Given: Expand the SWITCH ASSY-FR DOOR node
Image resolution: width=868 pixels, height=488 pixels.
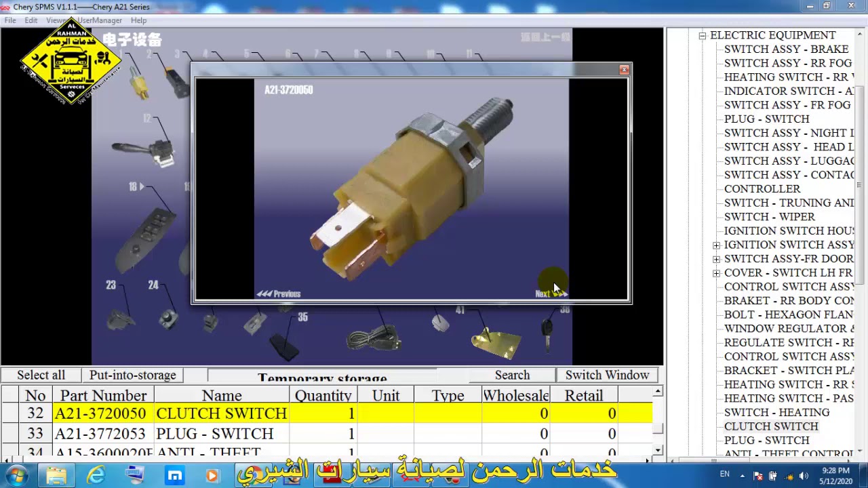Looking at the screenshot, I should (716, 259).
